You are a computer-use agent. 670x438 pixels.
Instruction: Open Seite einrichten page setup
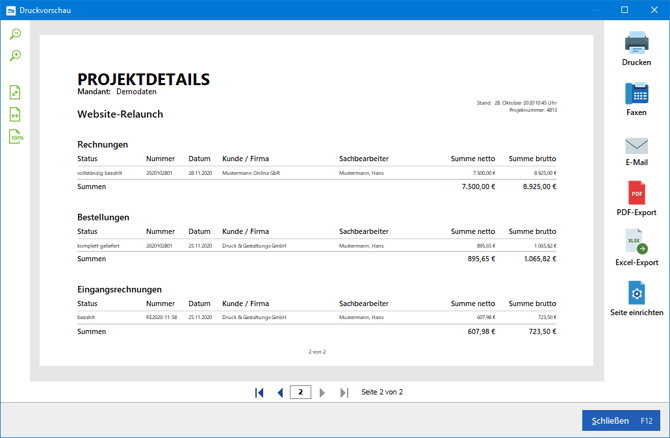pos(636,298)
